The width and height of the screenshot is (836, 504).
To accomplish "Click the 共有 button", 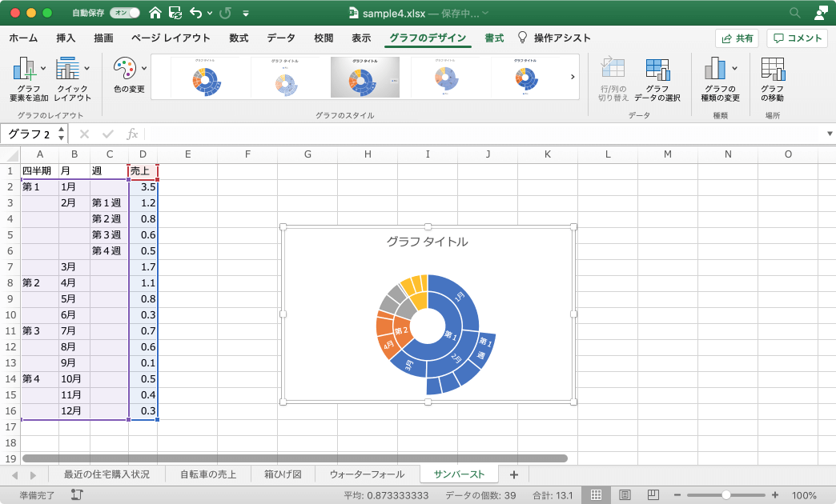I will point(737,38).
